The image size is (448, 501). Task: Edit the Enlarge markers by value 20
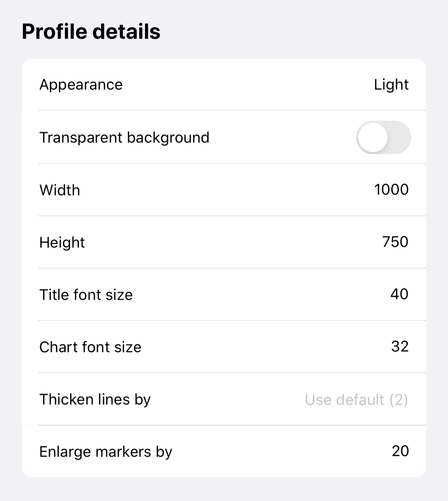400,451
